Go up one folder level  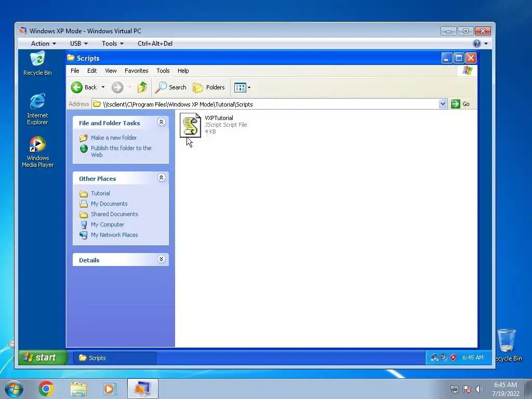[x=142, y=87]
